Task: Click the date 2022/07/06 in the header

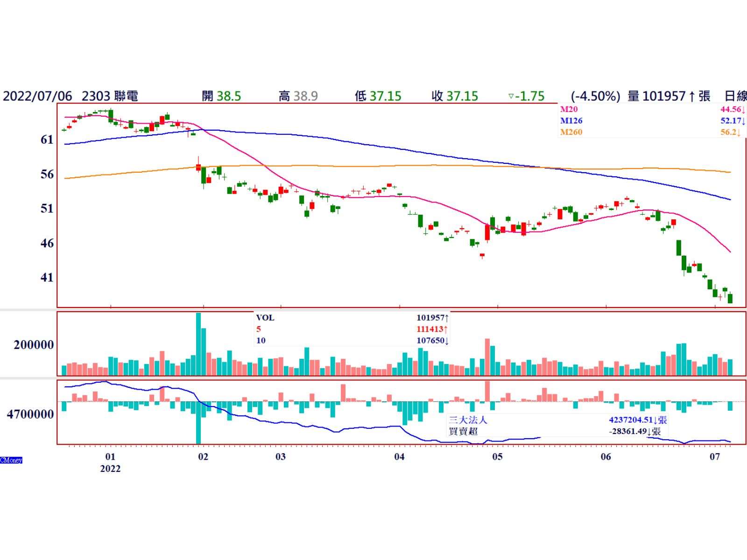Action: (x=38, y=96)
